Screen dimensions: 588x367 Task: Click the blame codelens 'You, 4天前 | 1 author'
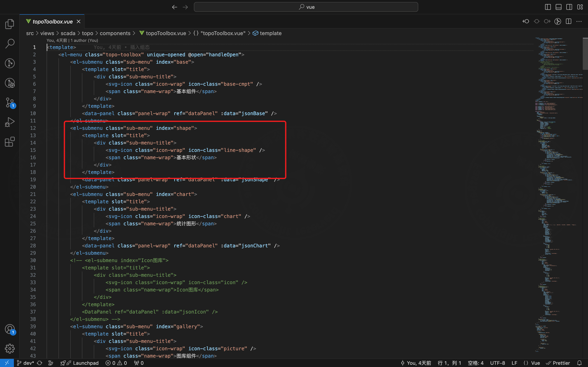[72, 40]
